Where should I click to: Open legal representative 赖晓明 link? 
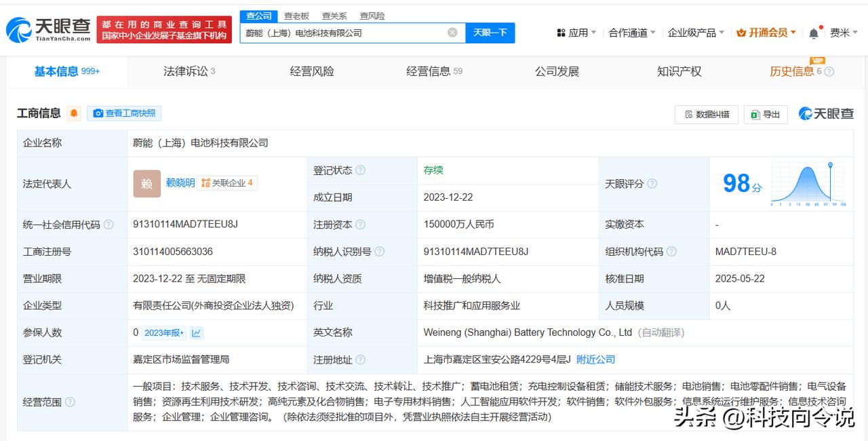coord(180,183)
